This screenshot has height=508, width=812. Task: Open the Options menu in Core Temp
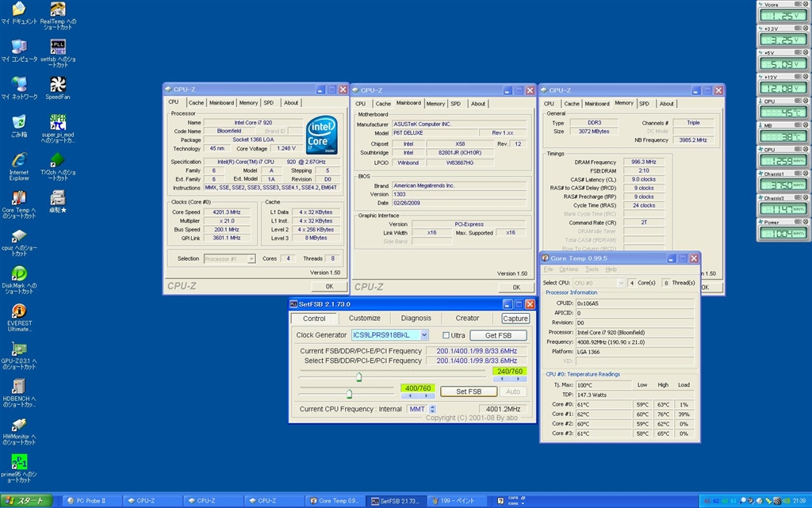click(x=569, y=269)
